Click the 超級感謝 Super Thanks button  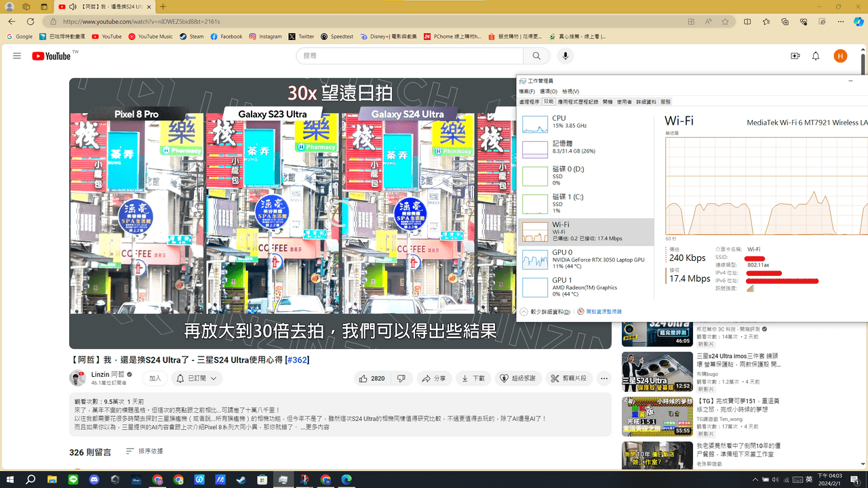[x=519, y=378]
